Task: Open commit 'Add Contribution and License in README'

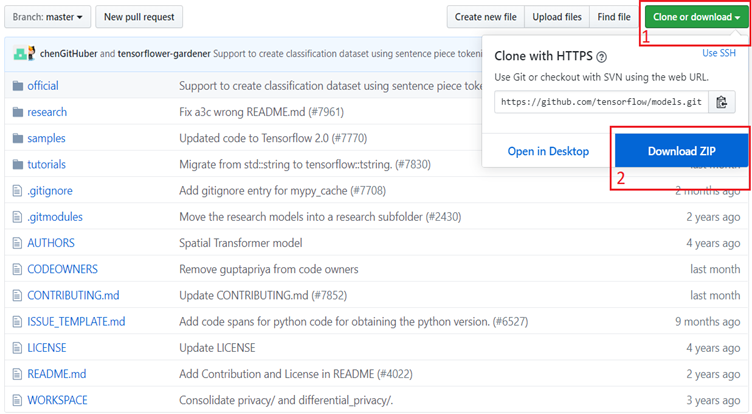Action: (x=296, y=374)
